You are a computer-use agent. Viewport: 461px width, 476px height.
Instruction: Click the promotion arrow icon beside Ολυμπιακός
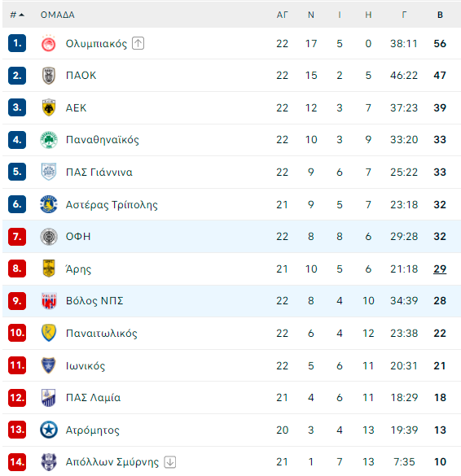click(138, 43)
